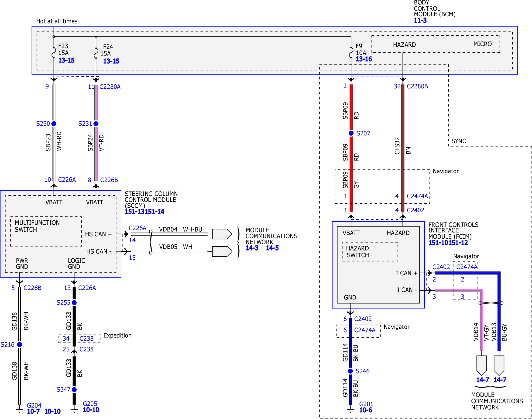Click the S246 blue splice dot
The image size is (532, 419).
pos(350,371)
